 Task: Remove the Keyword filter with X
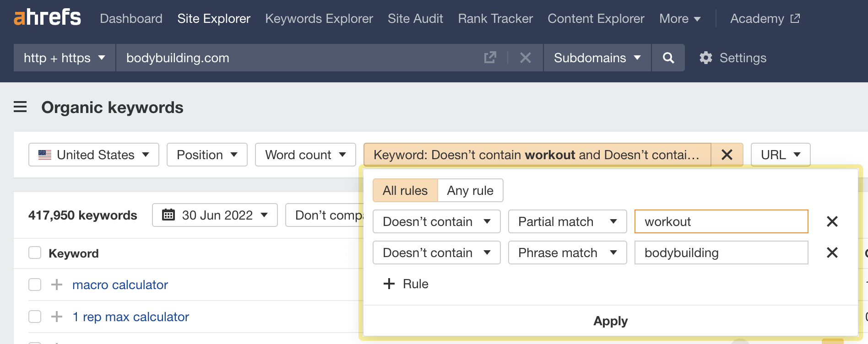pyautogui.click(x=727, y=155)
